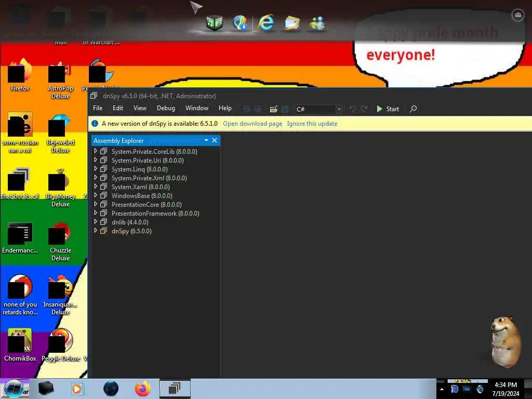Expand the System.Xaml node
This screenshot has width=532, height=399.
(96, 187)
